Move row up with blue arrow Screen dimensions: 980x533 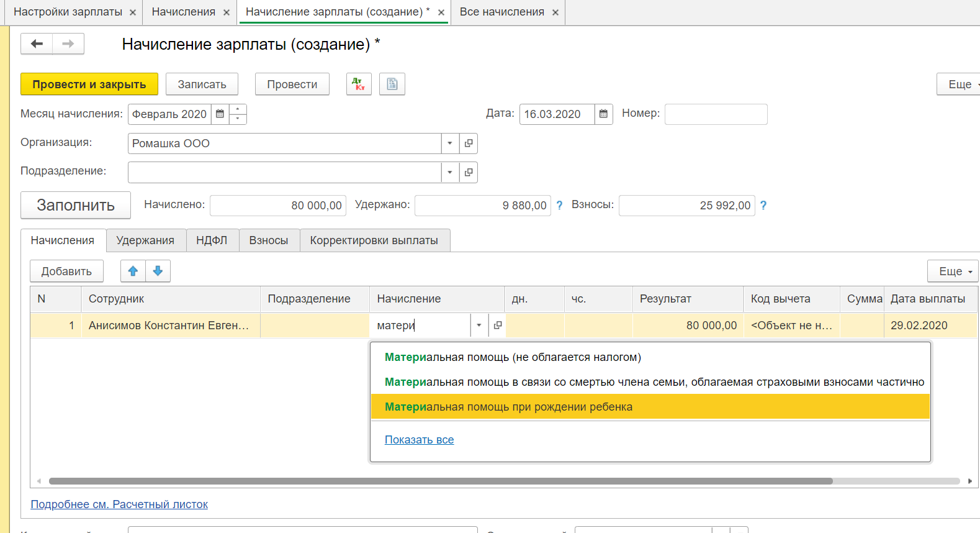point(133,271)
